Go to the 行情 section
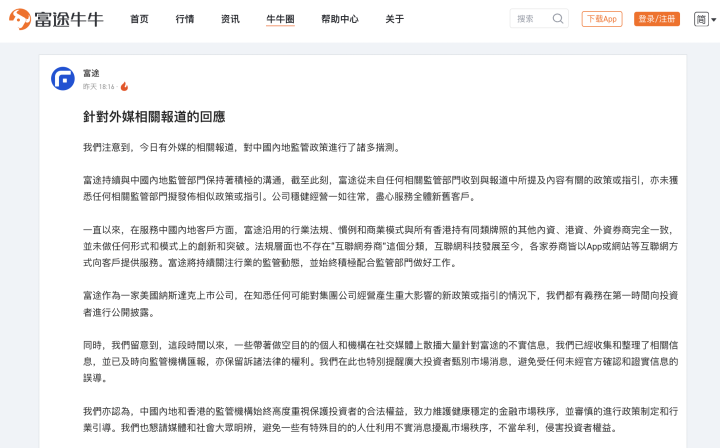The width and height of the screenshot is (720, 448). (x=185, y=19)
